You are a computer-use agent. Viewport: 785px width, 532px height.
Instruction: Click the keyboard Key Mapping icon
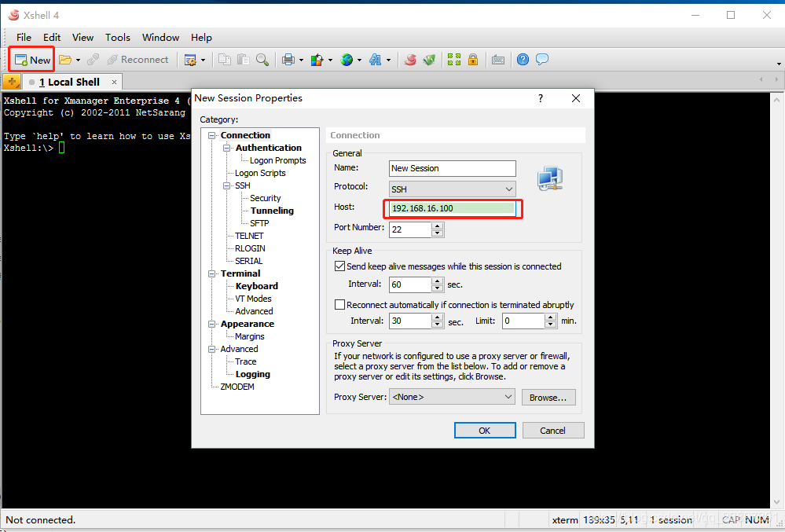coord(498,60)
